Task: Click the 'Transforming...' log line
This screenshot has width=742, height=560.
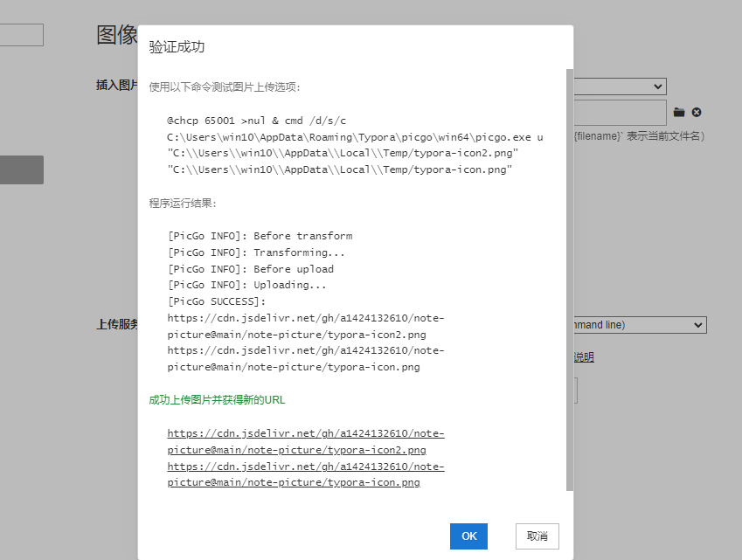Action: [256, 252]
